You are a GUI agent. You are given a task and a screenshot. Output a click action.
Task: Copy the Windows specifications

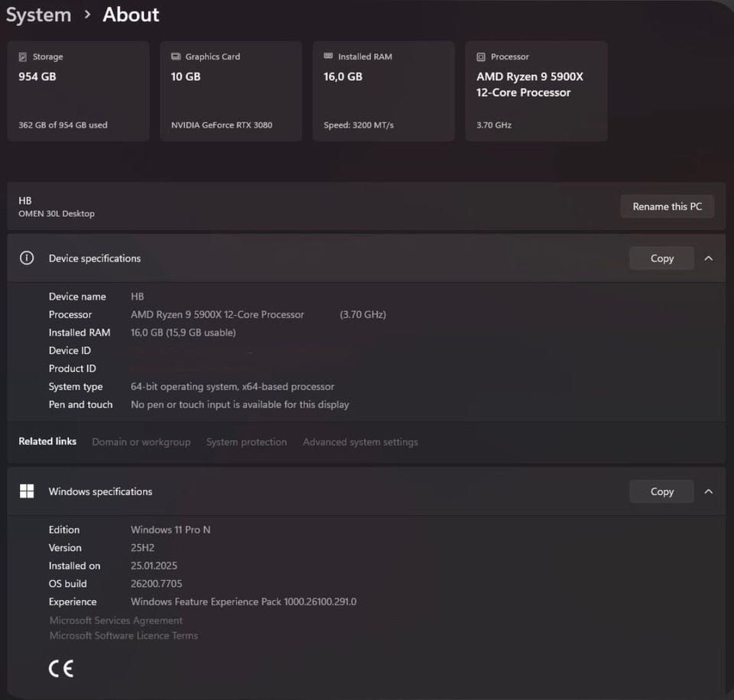point(661,491)
